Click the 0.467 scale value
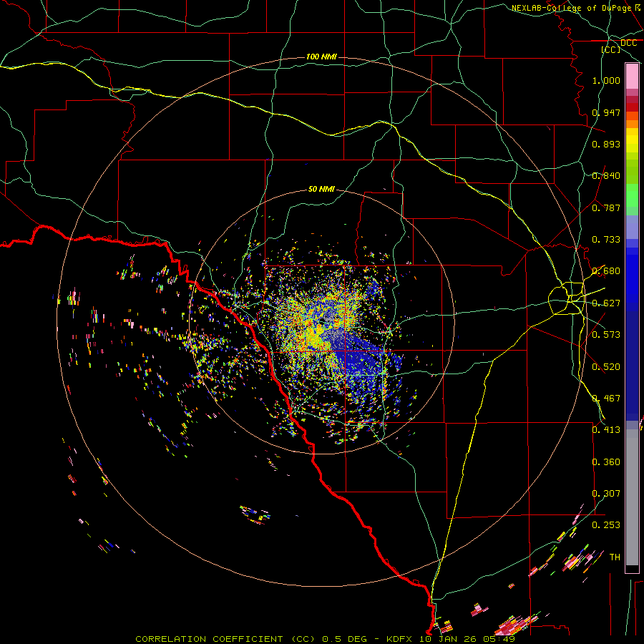The image size is (644, 644). (x=606, y=399)
